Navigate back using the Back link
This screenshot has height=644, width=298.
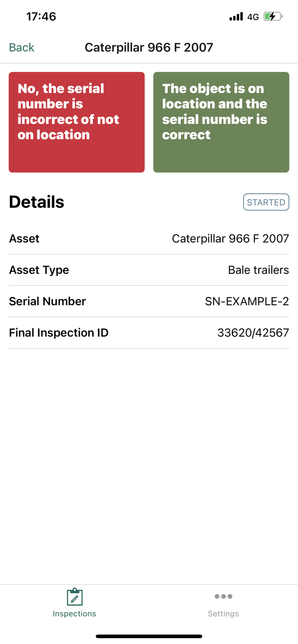pyautogui.click(x=21, y=47)
